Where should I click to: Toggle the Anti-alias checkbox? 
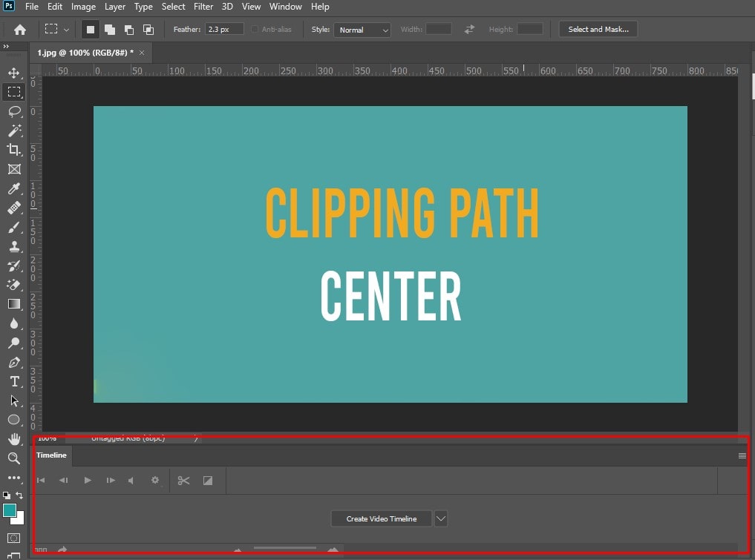tap(255, 30)
